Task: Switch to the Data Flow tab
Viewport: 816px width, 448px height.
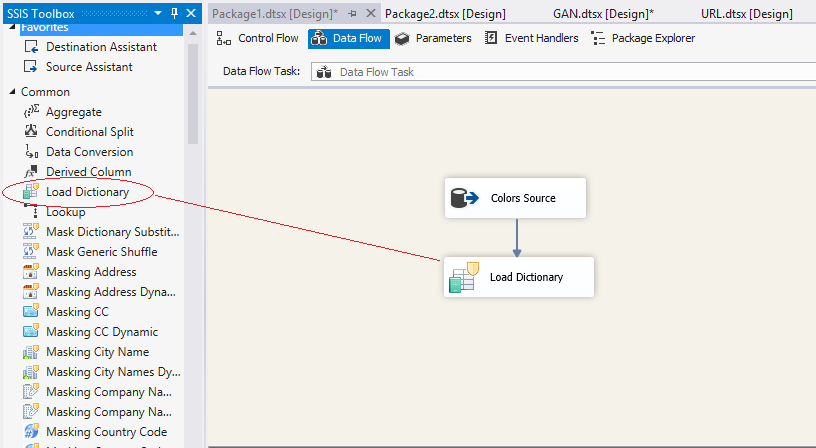Action: point(349,39)
